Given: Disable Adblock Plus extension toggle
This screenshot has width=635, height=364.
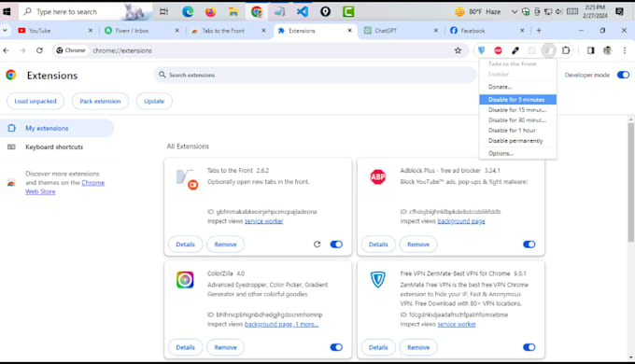Looking at the screenshot, I should click(529, 245).
